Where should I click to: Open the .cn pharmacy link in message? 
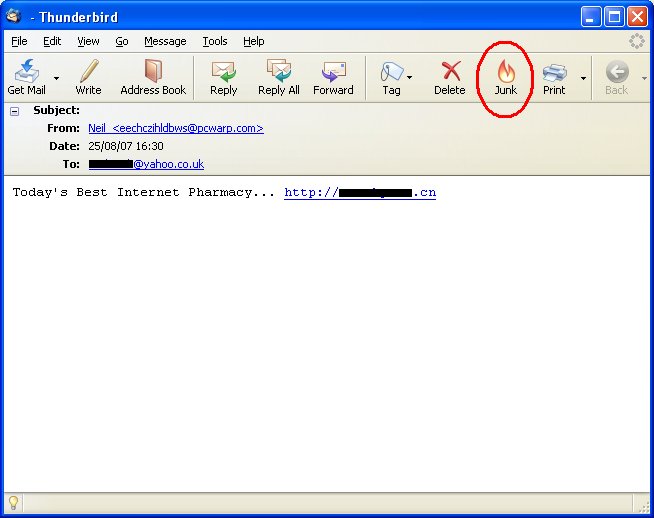point(360,193)
